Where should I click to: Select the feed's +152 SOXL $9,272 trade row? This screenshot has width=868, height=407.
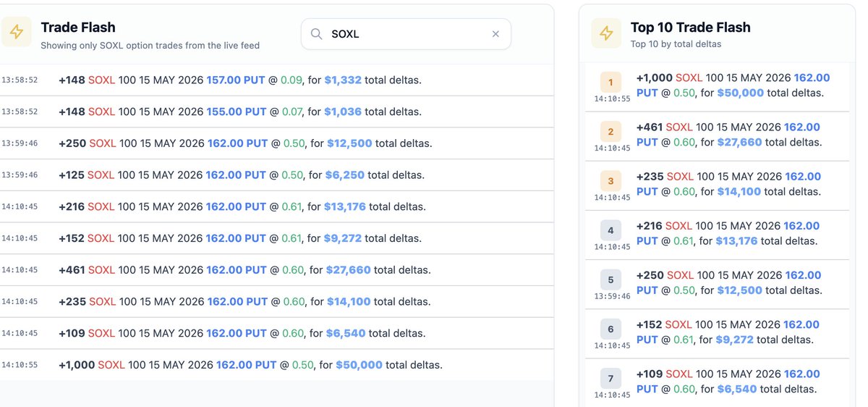pyautogui.click(x=277, y=238)
